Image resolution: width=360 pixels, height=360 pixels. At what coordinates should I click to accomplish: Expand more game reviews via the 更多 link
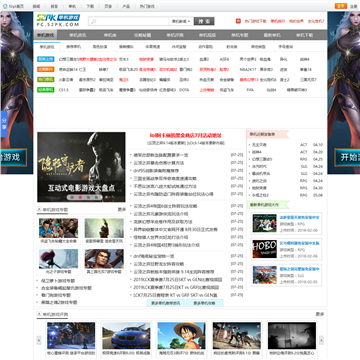320,314
